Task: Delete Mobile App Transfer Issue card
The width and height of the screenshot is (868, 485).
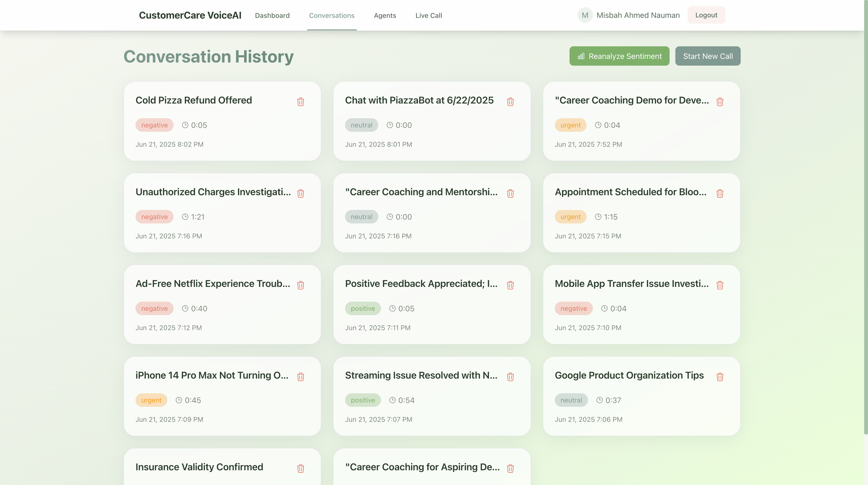Action: 720,285
